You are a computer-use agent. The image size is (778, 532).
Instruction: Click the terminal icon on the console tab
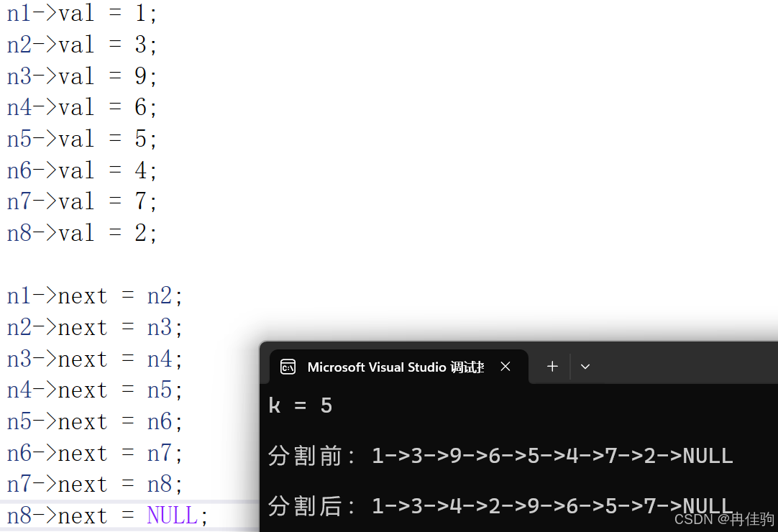288,367
